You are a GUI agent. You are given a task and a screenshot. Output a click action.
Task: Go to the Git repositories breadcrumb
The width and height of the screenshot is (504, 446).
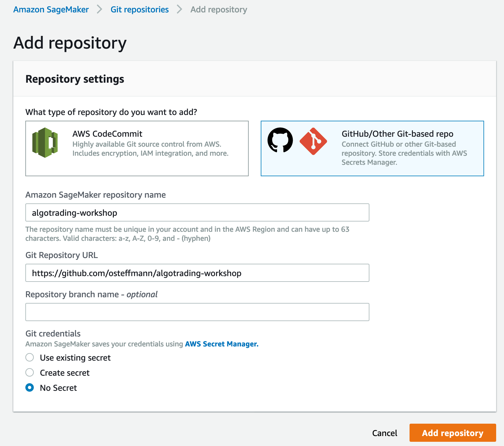click(139, 10)
